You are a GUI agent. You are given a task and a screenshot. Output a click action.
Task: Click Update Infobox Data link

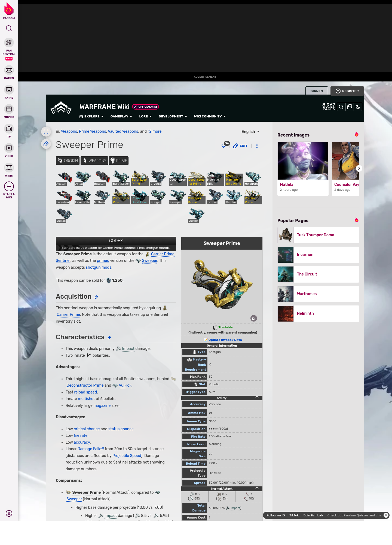pos(225,340)
